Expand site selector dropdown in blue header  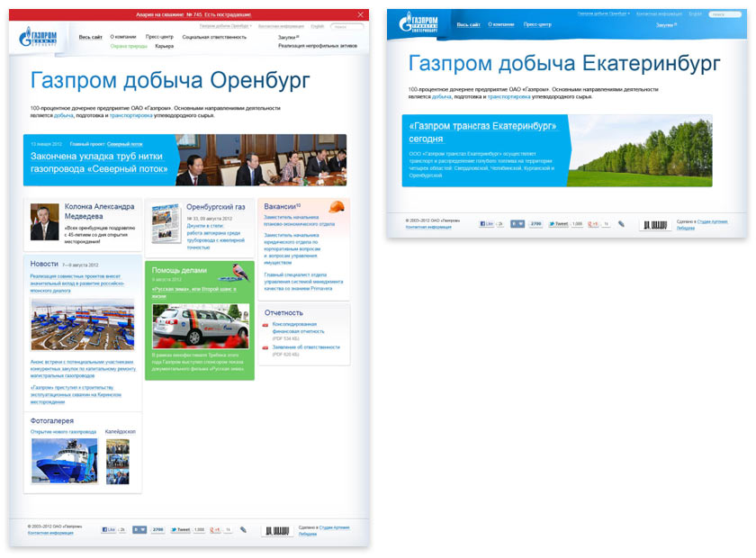pyautogui.click(x=604, y=14)
